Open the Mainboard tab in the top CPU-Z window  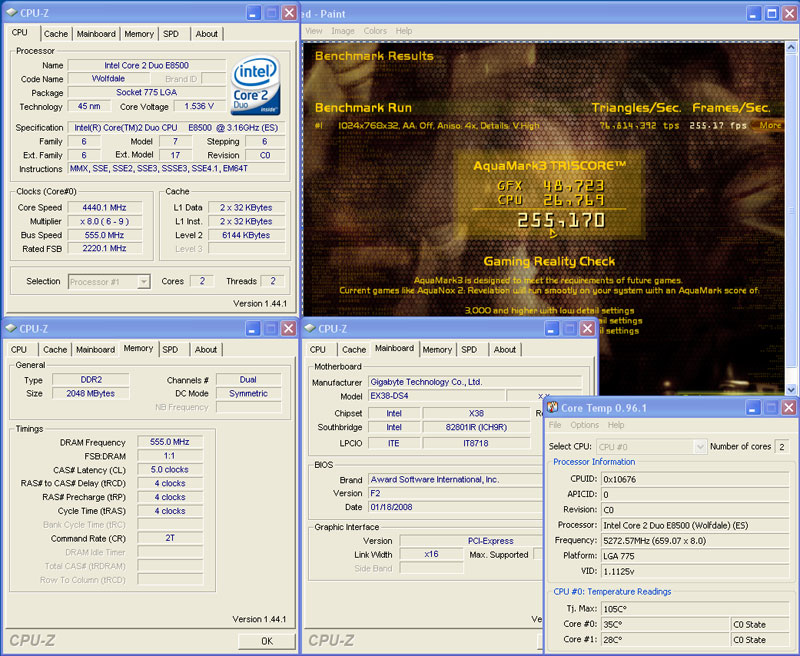96,34
